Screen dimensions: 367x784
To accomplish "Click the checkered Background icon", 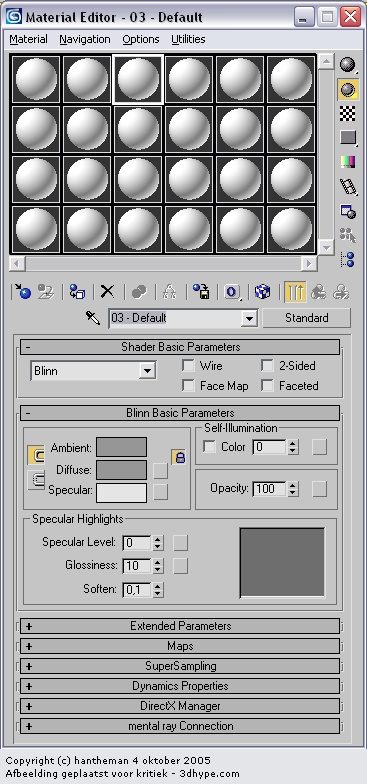I will 348,114.
